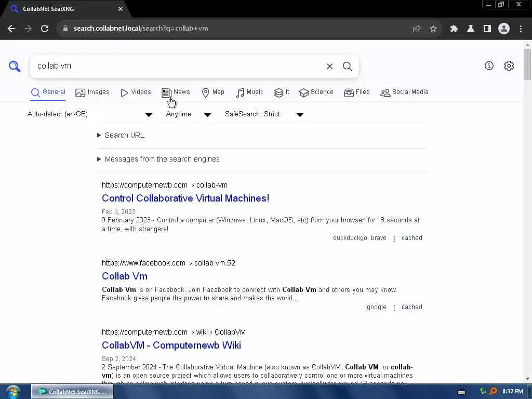Switch to the It tab
Screen dimensions: 532x399
pos(282,92)
